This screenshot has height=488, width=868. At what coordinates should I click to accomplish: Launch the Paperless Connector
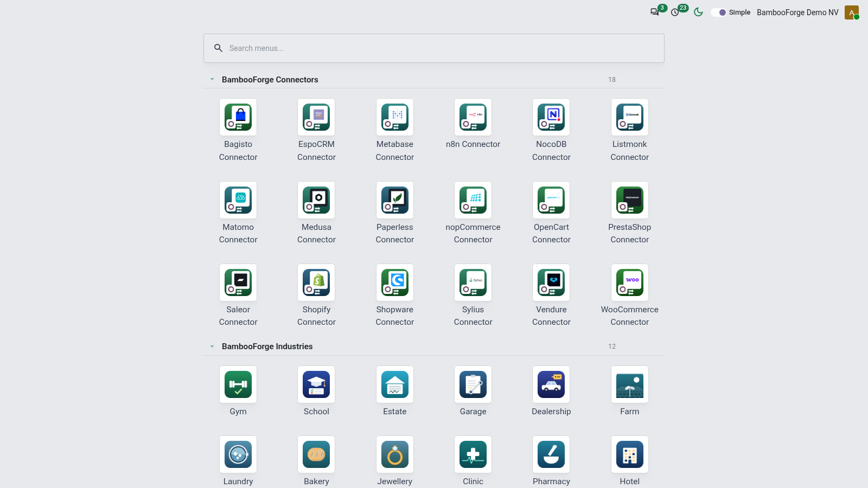pos(395,200)
